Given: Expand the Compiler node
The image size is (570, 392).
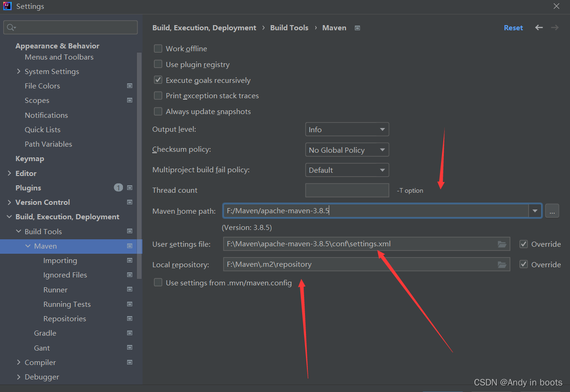Looking at the screenshot, I should click(19, 362).
